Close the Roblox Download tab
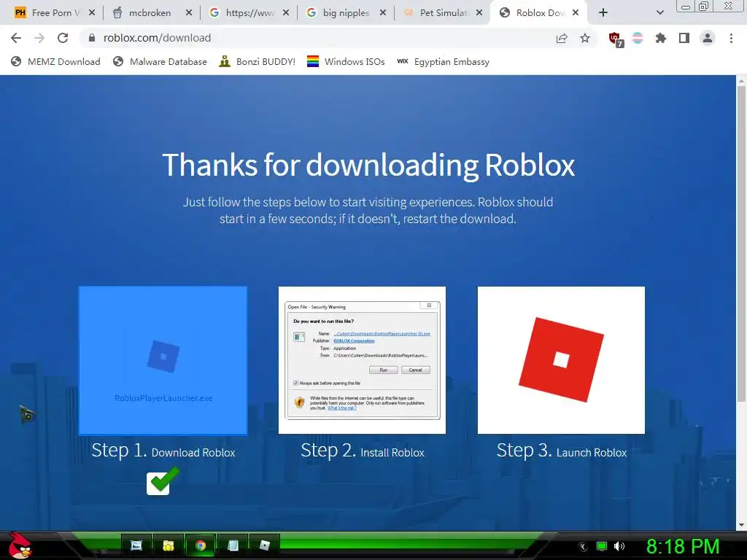The image size is (747, 560). pyautogui.click(x=576, y=13)
